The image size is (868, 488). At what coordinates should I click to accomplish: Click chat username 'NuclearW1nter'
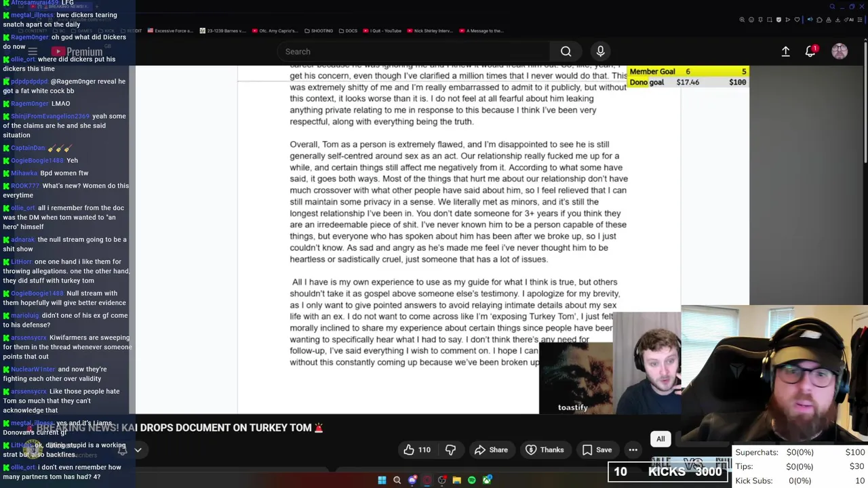pyautogui.click(x=33, y=369)
